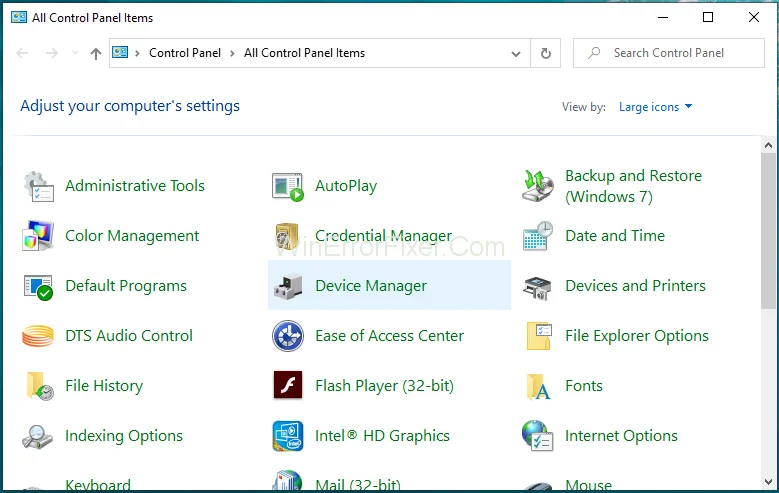Open the address bar history dropdown arrow
This screenshot has height=493, width=779.
click(516, 54)
